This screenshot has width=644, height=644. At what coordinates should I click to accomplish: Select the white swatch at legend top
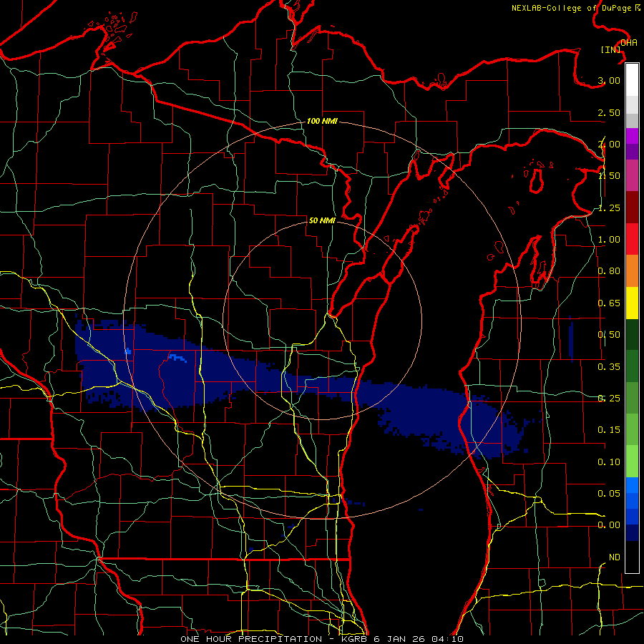pyautogui.click(x=632, y=80)
